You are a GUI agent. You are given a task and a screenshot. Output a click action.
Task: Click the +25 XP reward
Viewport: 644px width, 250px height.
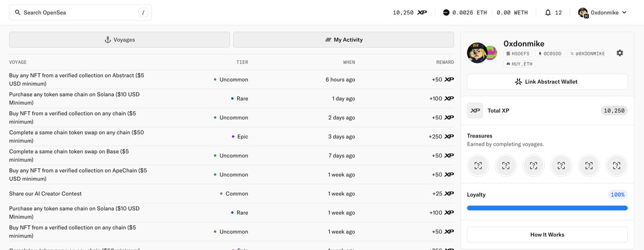click(443, 194)
